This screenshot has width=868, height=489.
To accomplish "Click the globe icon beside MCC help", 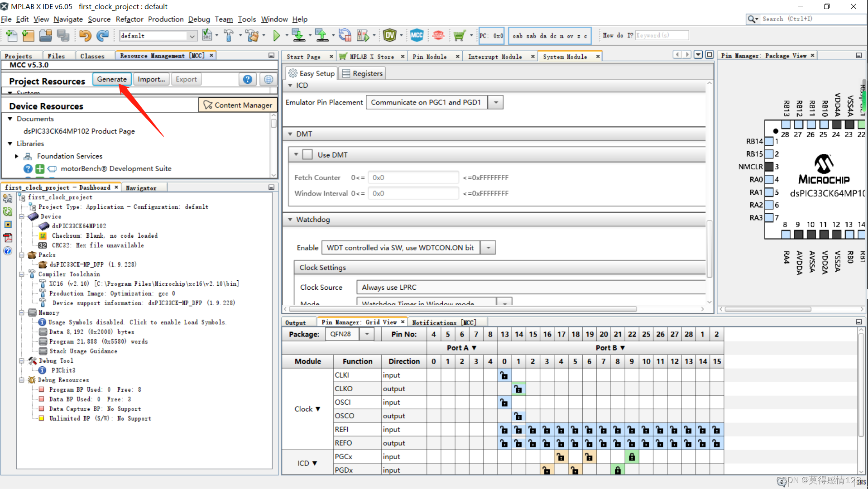I will coord(268,79).
